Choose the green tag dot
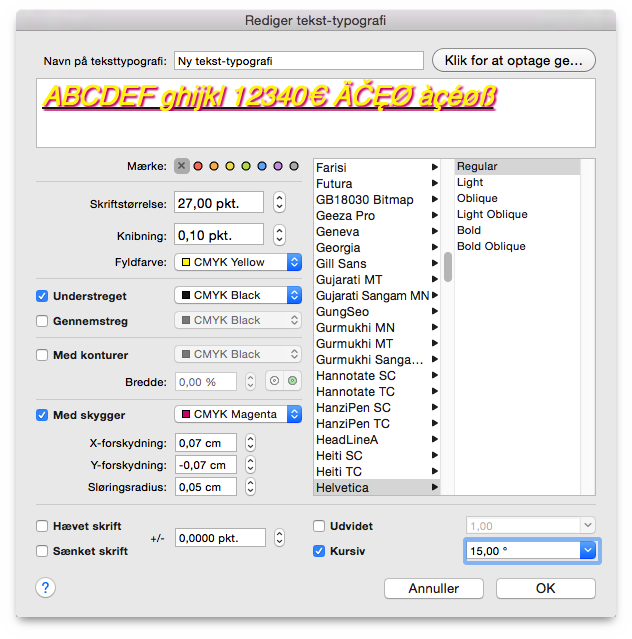Screen dimensions: 632x639 click(x=246, y=166)
